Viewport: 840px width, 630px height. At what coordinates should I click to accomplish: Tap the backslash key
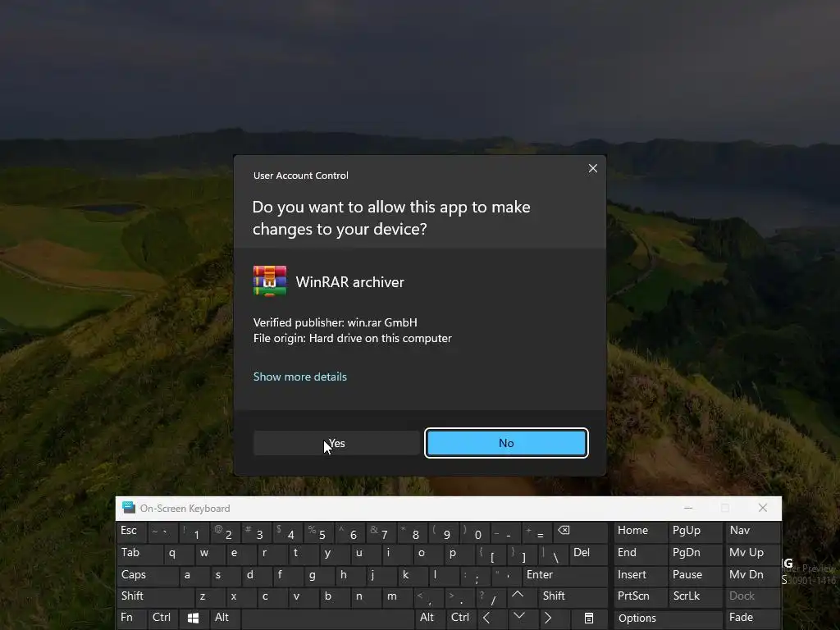554,554
